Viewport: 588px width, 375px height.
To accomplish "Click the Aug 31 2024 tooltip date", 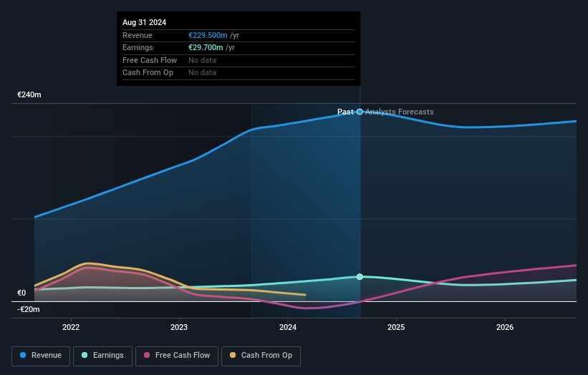I will 145,22.
